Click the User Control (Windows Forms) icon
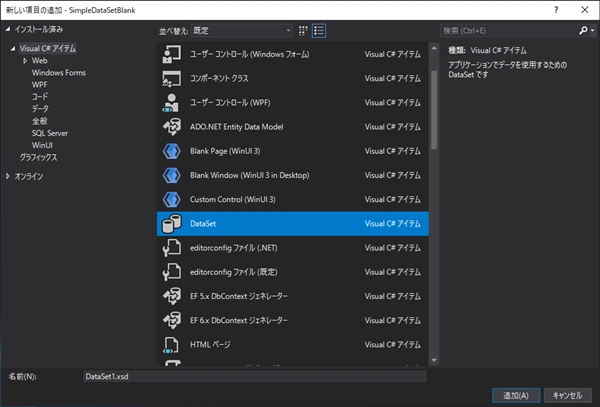Image resolution: width=600 pixels, height=407 pixels. point(171,54)
